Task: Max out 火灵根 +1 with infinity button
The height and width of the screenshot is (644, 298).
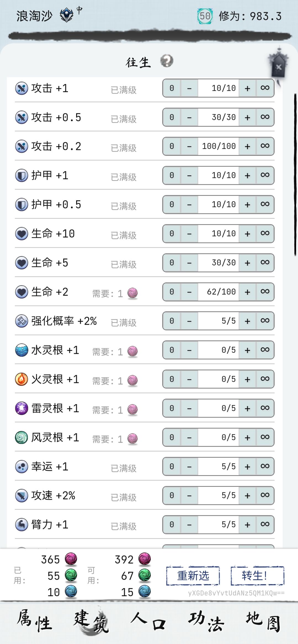Action: click(x=265, y=379)
